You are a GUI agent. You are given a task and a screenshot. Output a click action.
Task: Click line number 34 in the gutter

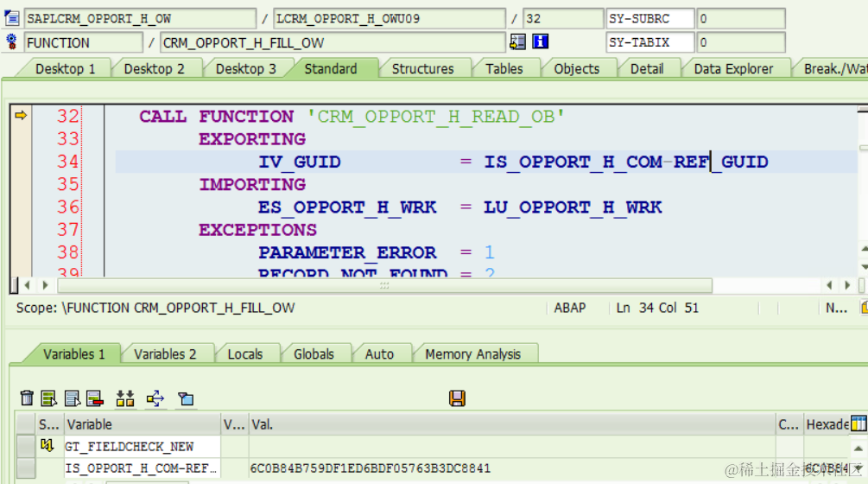[68, 161]
